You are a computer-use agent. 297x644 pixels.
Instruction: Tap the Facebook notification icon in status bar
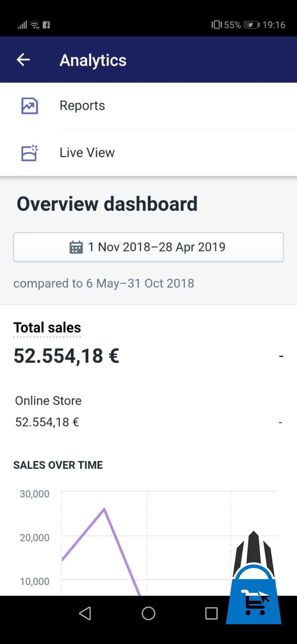point(46,25)
